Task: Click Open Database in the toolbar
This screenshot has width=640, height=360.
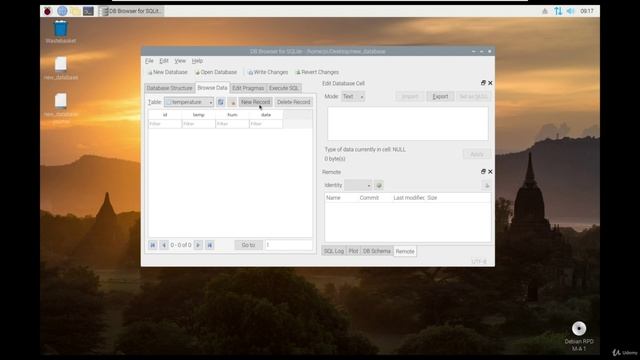Action: coord(216,72)
